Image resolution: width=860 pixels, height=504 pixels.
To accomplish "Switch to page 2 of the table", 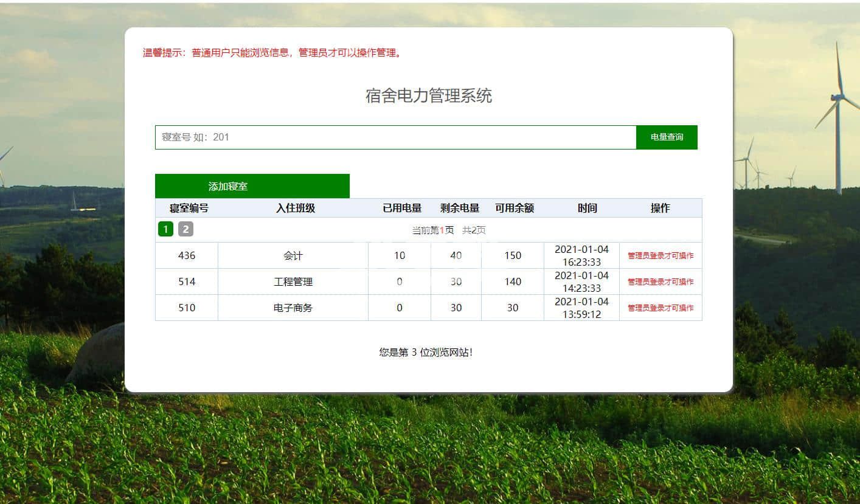I will click(186, 229).
